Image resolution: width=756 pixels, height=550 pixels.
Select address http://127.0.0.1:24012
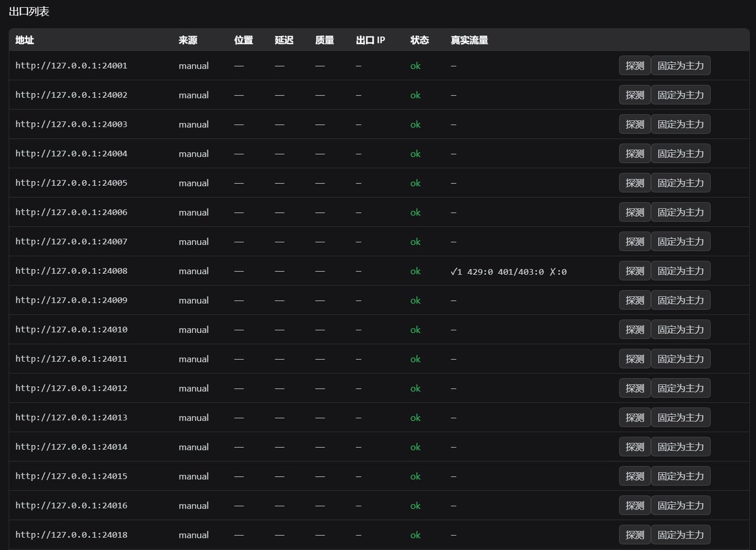71,388
